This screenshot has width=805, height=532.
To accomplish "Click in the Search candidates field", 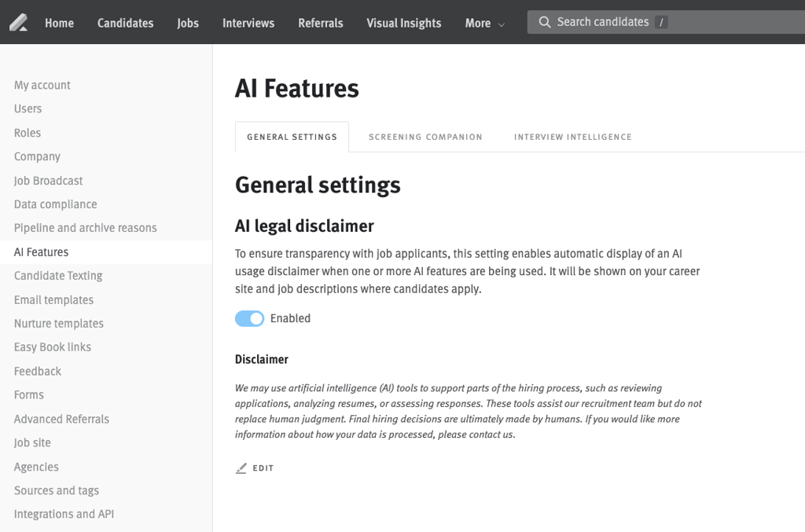I will [x=668, y=22].
